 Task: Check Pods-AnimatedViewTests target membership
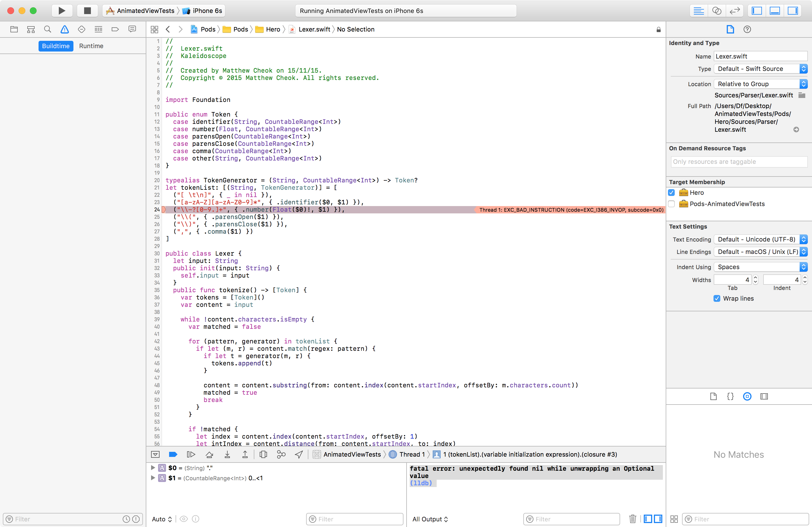(671, 204)
